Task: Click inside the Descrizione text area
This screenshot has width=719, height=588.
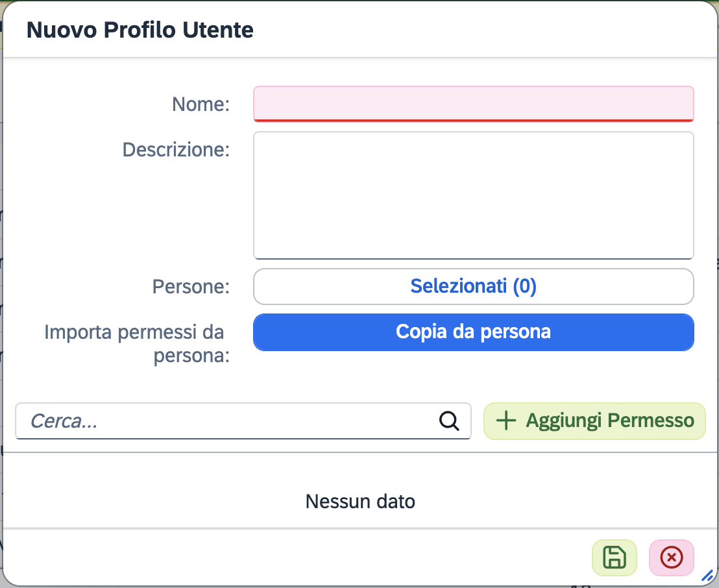Action: pyautogui.click(x=473, y=195)
